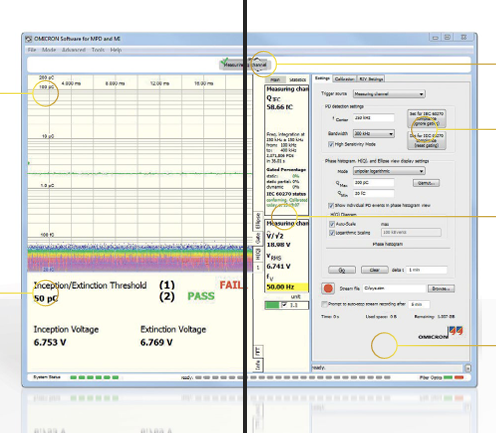496x433 pixels.
Task: Click the 50.00 Hz frequency readout
Action: pos(287,287)
